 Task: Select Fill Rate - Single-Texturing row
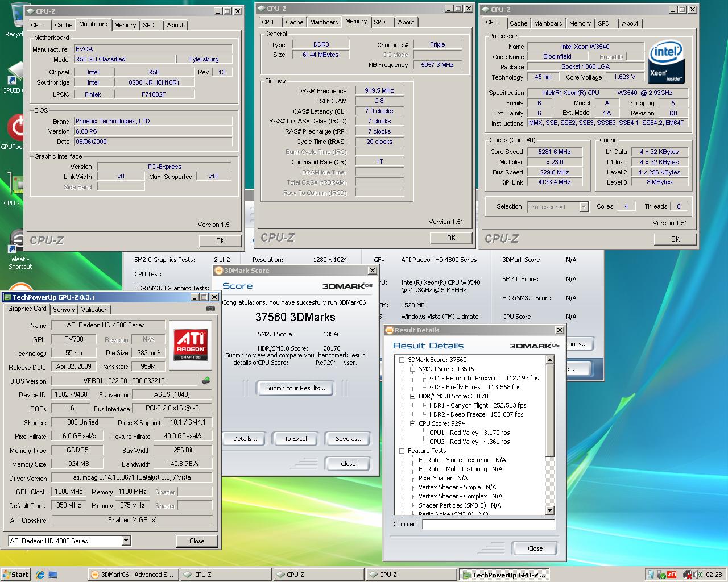(x=462, y=460)
